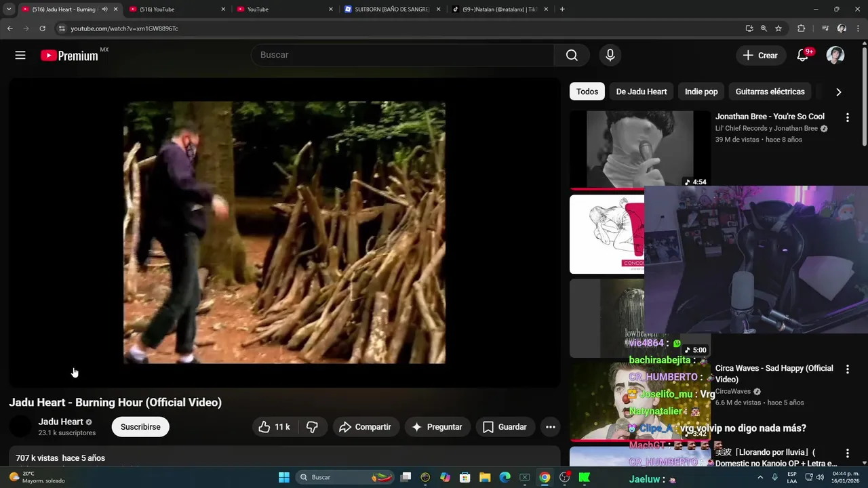This screenshot has width=868, height=488.
Task: Open options for Jonathan Bree video
Action: (x=847, y=118)
